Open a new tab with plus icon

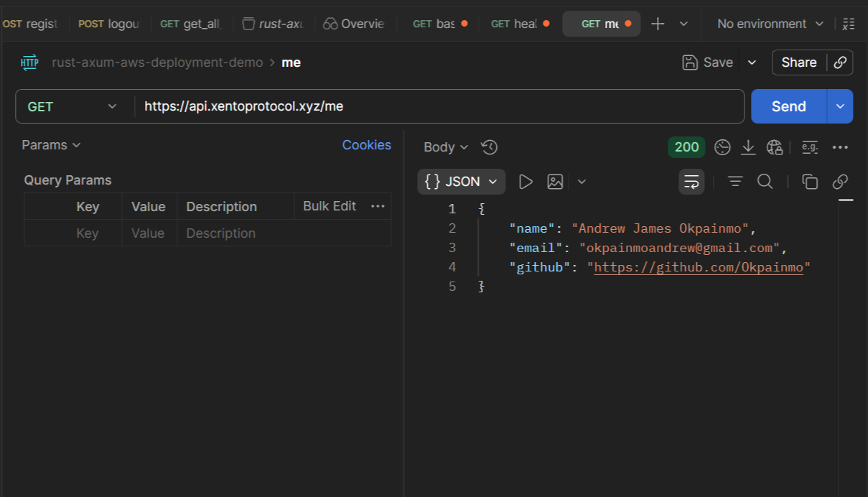click(x=658, y=24)
